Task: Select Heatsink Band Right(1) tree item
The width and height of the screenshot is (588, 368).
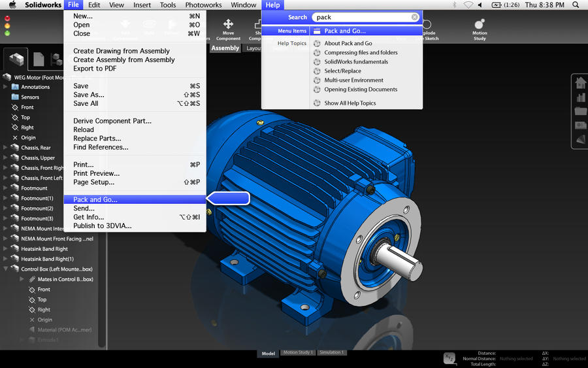Action: (x=47, y=259)
